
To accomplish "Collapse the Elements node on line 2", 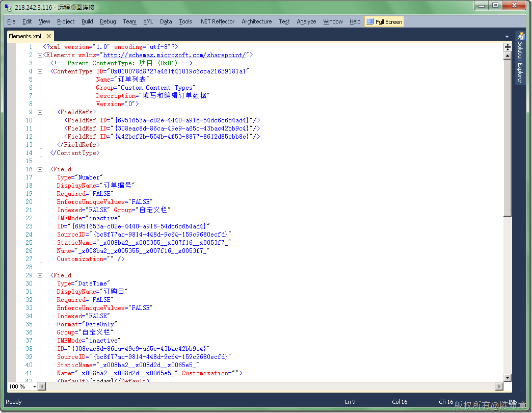I will (x=40, y=55).
